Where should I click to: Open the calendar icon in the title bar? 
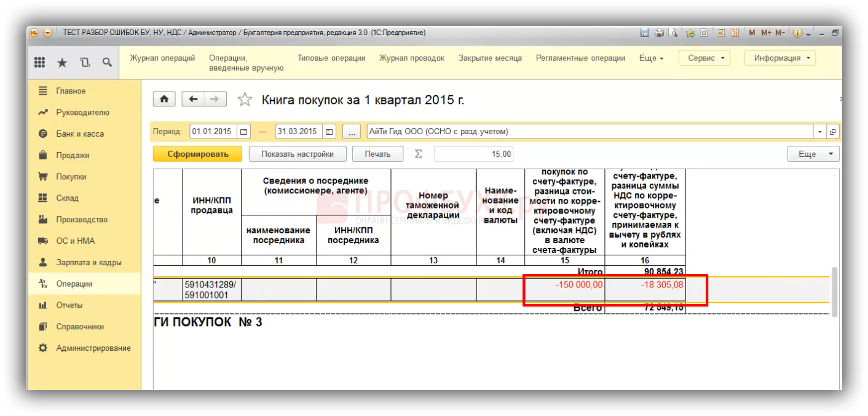coord(735,33)
